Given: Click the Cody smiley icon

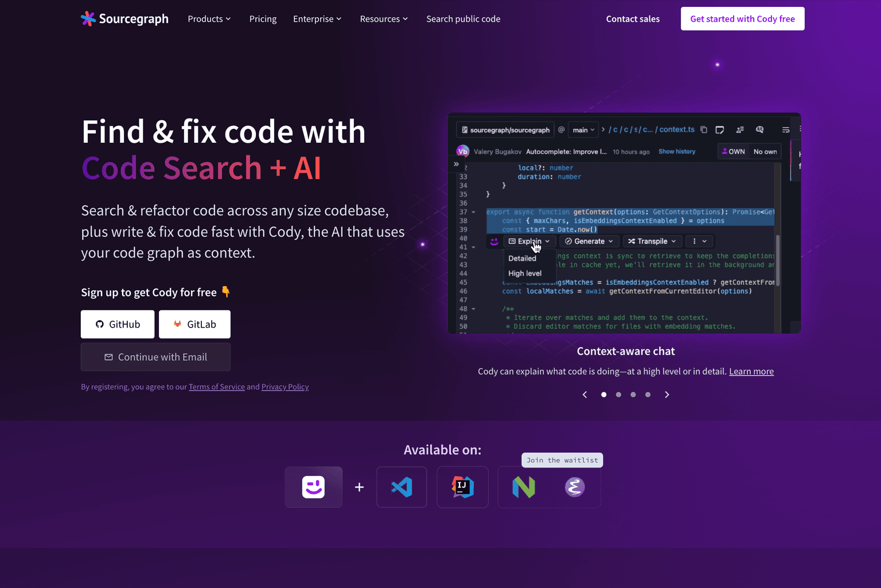Looking at the screenshot, I should (x=314, y=487).
